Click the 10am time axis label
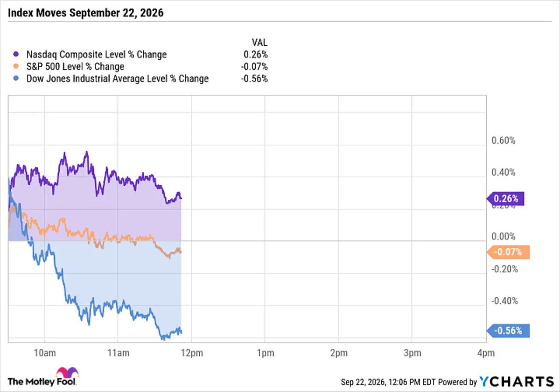 tap(44, 353)
